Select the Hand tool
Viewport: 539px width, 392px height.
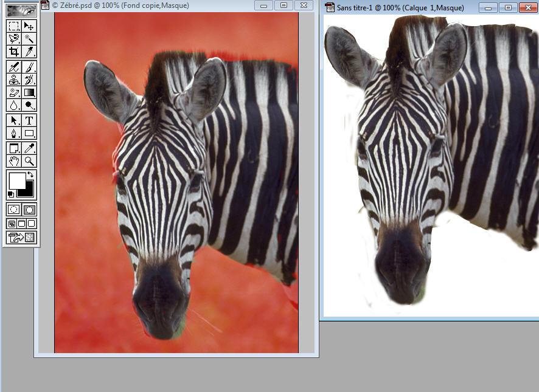(x=14, y=161)
